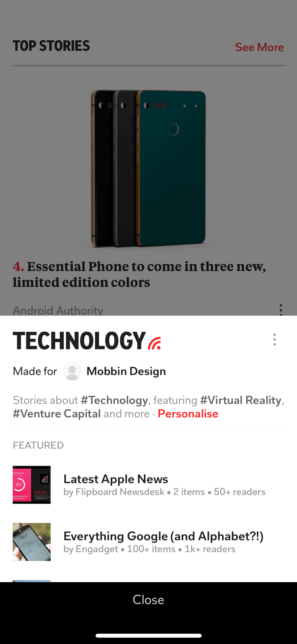Open the Latest Apple News thumbnail
This screenshot has height=644, width=297.
coord(32,485)
